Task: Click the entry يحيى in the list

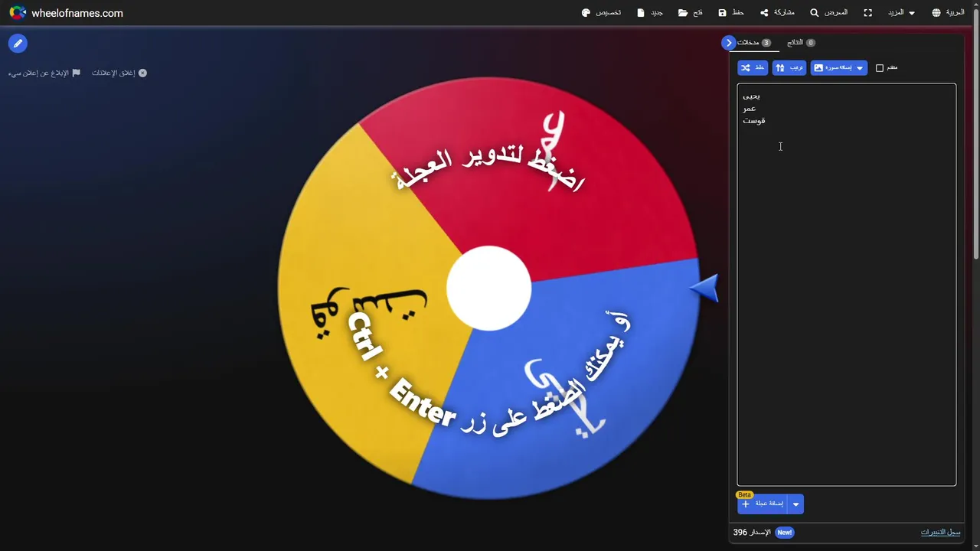Action: click(751, 96)
